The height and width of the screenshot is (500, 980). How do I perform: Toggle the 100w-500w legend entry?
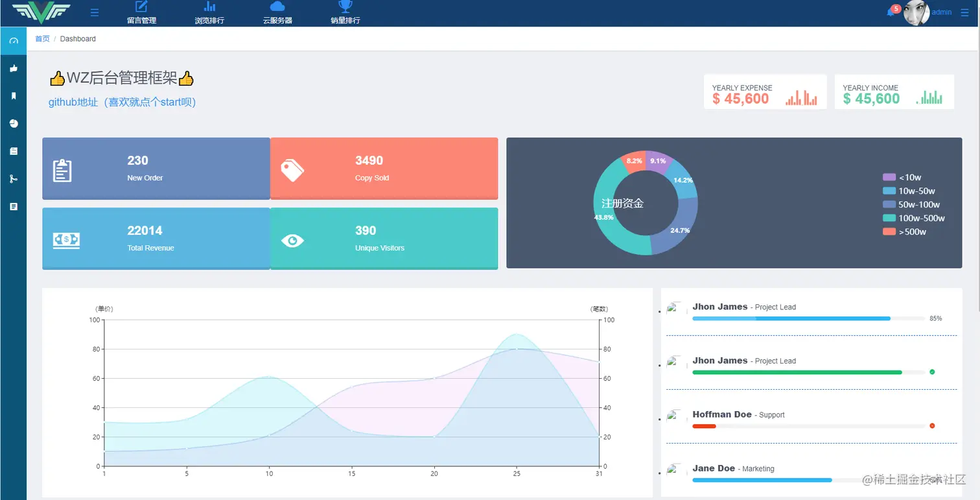coord(914,218)
